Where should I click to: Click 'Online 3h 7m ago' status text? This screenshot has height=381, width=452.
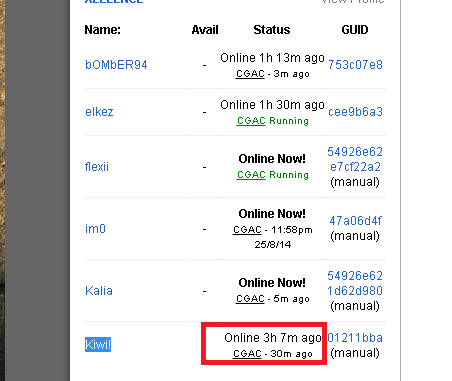[273, 338]
